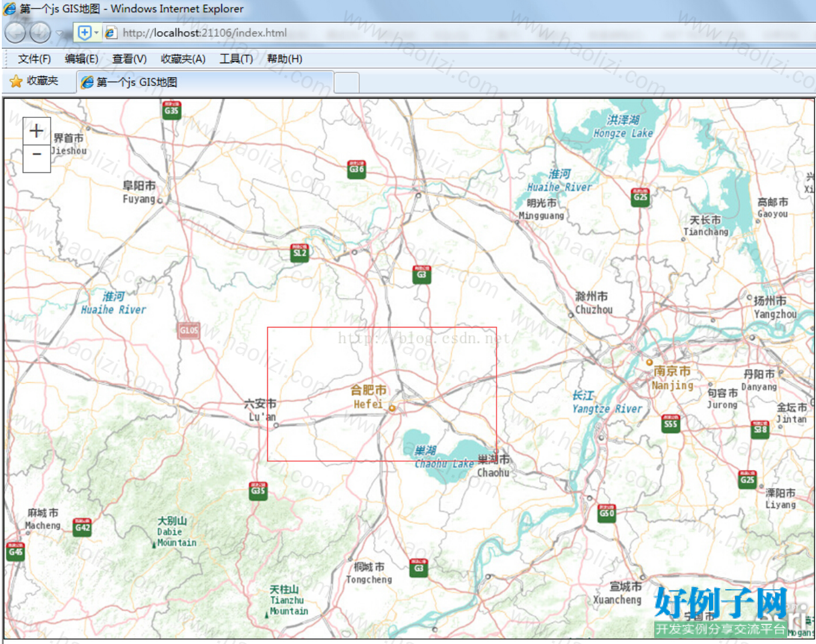
Task: Click the 长江 Yangtze River label
Action: point(607,402)
